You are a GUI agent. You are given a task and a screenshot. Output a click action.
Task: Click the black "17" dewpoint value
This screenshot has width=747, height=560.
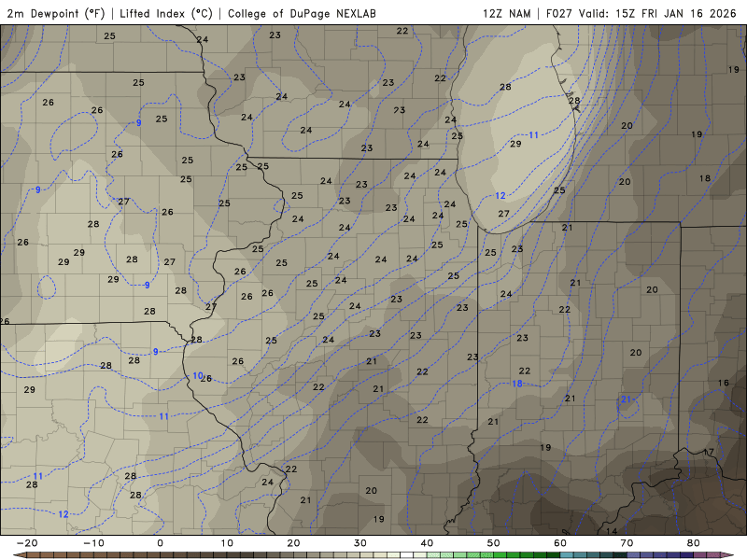click(709, 452)
